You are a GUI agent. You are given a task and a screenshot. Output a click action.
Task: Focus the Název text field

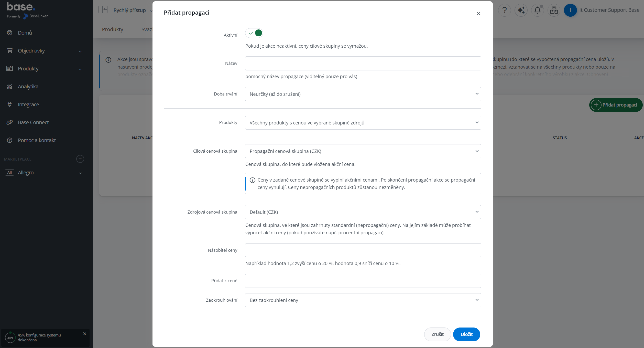363,64
